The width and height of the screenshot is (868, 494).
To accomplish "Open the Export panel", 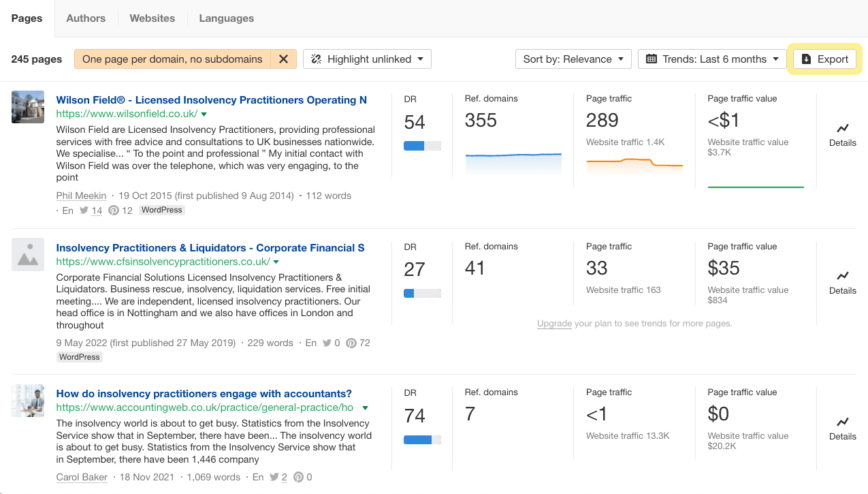I will (824, 59).
